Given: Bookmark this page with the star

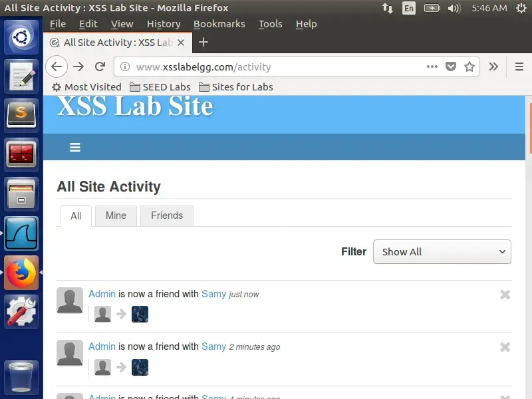Looking at the screenshot, I should point(469,66).
